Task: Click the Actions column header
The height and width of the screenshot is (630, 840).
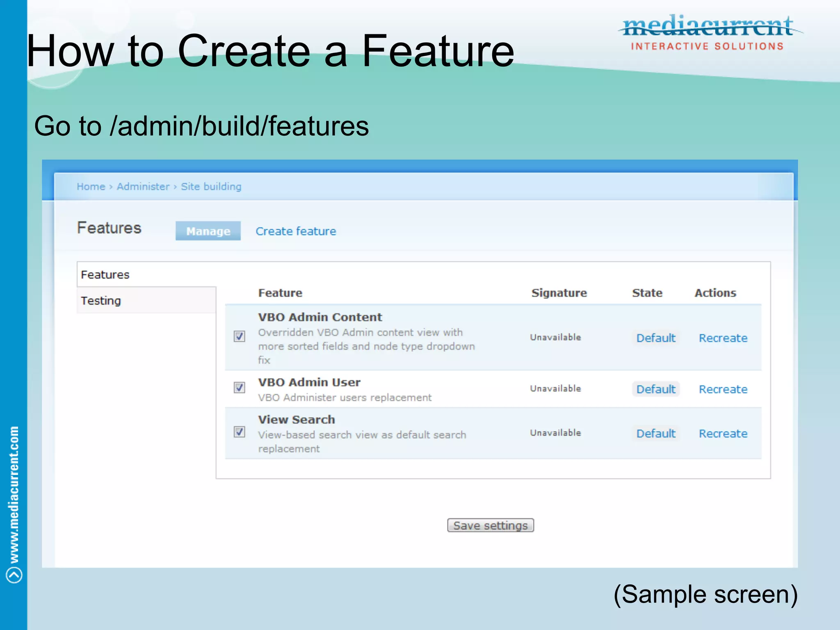Action: (x=715, y=293)
